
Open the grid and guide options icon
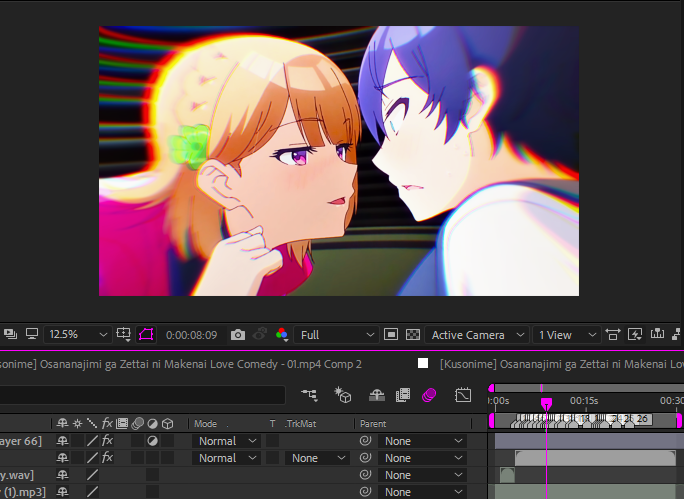click(124, 335)
